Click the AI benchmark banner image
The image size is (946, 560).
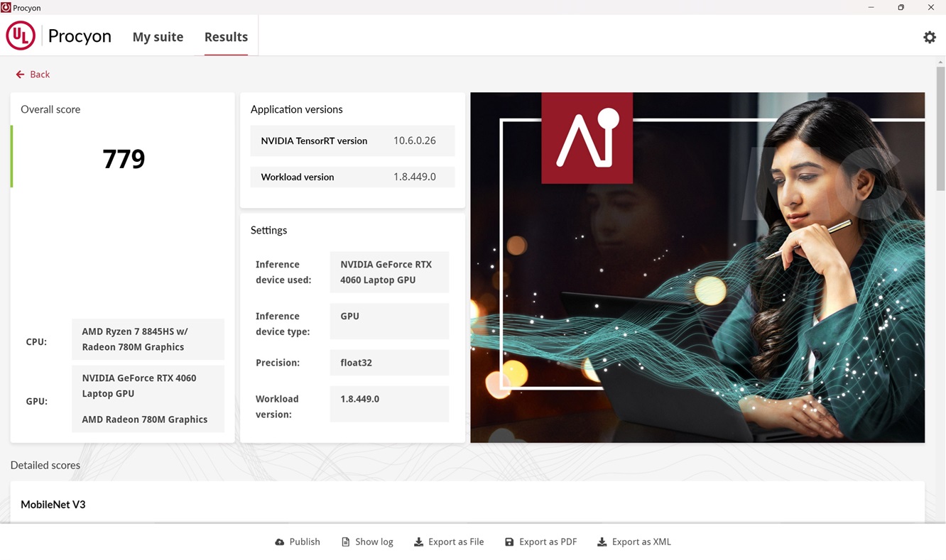697,268
